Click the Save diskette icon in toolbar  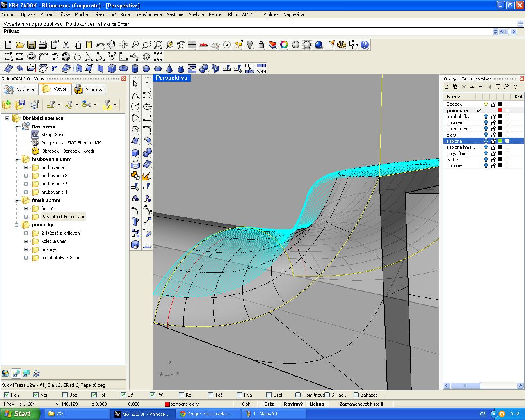31,45
